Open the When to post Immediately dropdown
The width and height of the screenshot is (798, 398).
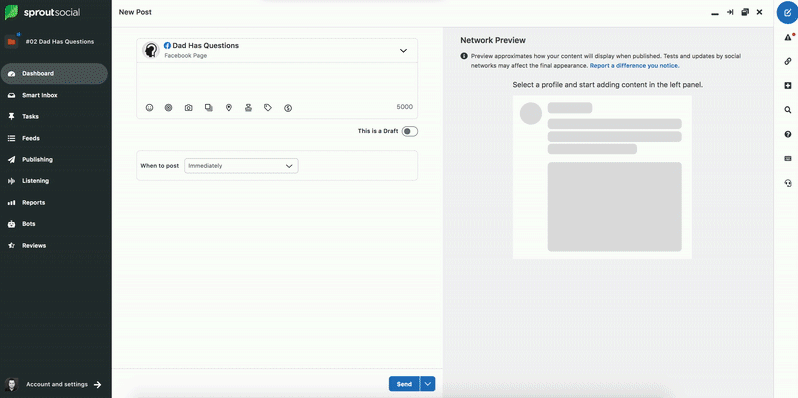click(x=241, y=166)
